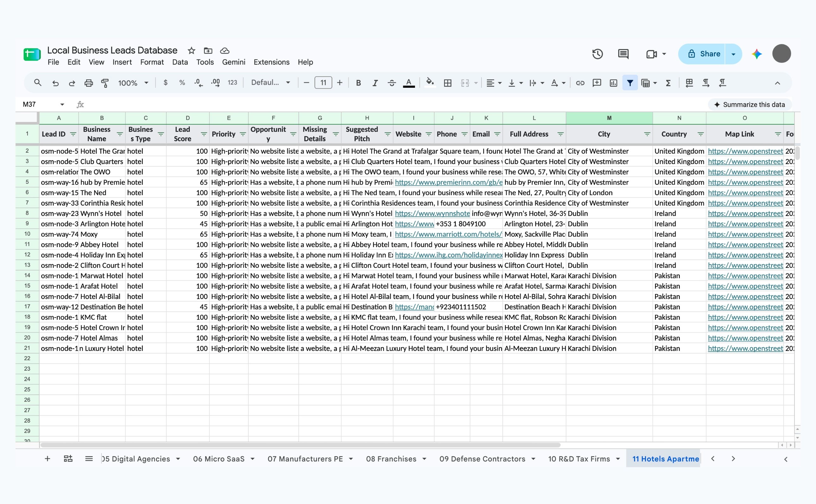The width and height of the screenshot is (816, 504).
Task: Click the font size input field
Action: 323,83
